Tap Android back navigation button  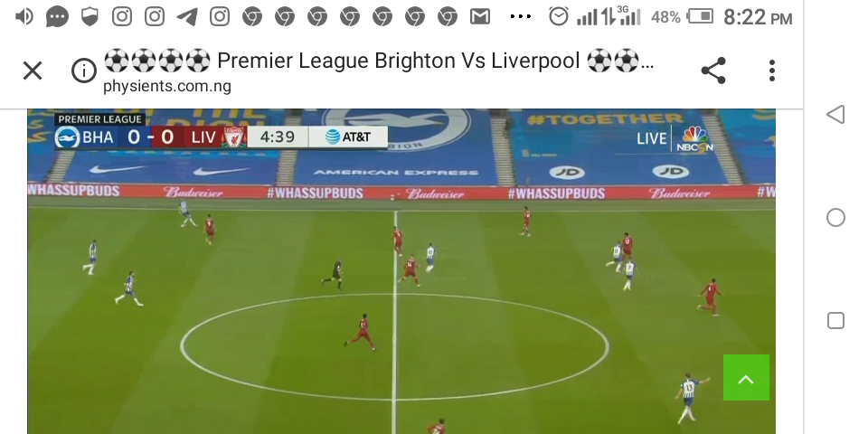[835, 115]
